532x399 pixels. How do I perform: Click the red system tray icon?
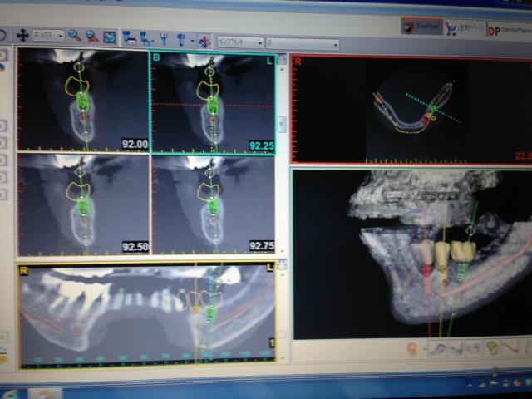click(517, 383)
